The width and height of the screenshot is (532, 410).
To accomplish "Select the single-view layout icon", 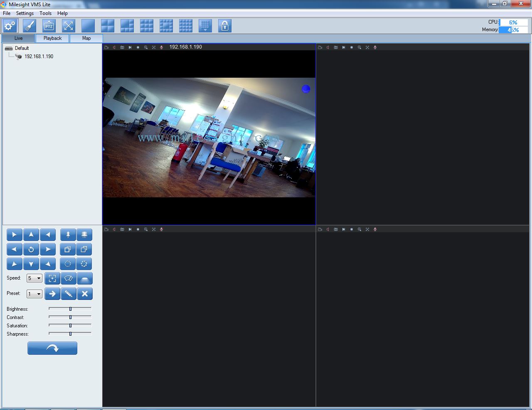I will pyautogui.click(x=88, y=25).
